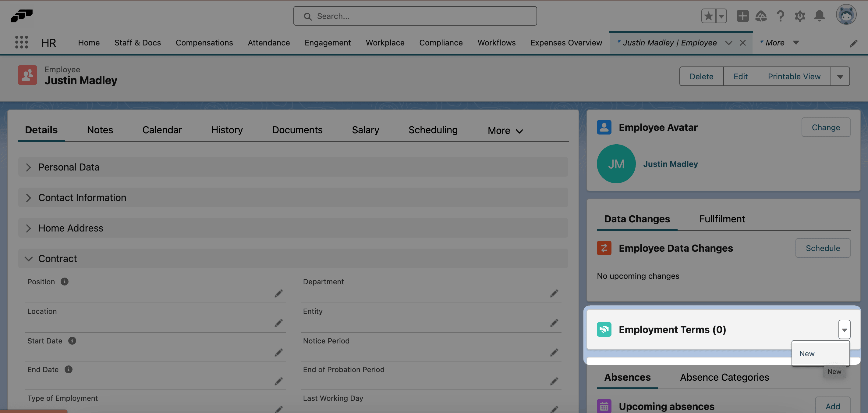Switch to the Scheduling tab
Screen dimensions: 868x413
433,130
